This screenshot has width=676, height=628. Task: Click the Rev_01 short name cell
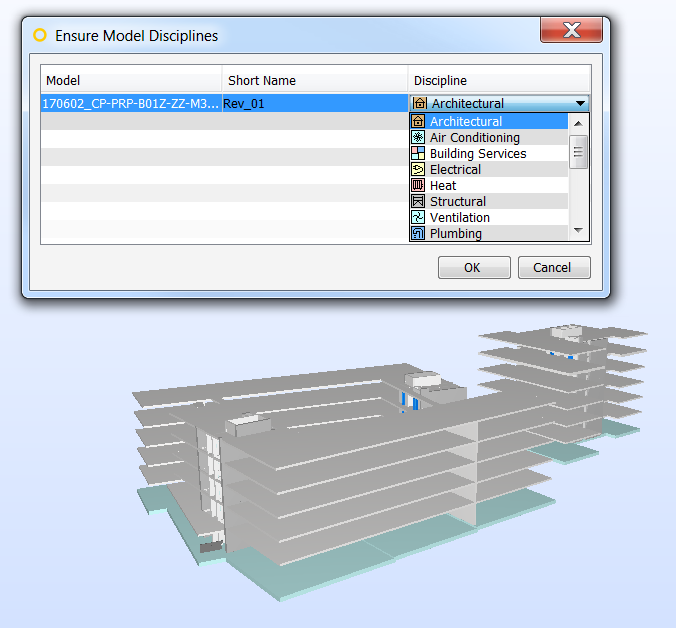click(315, 103)
